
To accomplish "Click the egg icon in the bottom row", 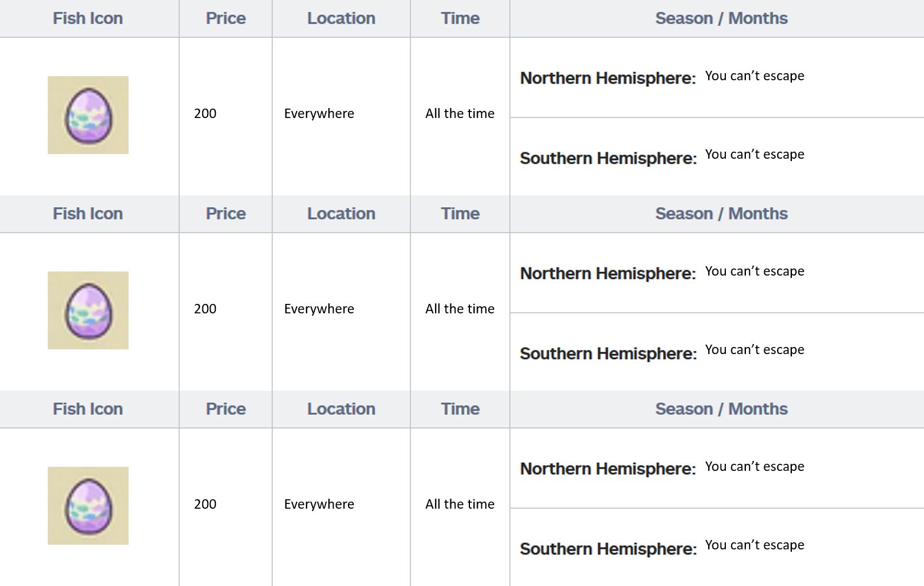I will coord(88,506).
